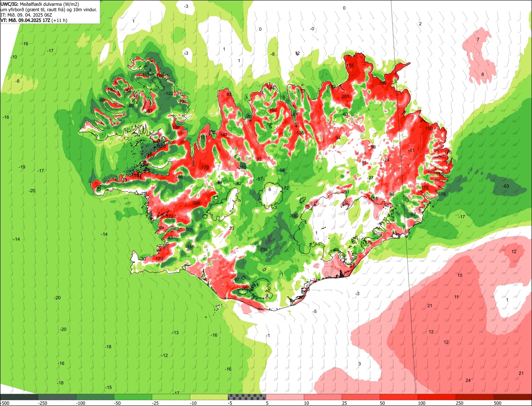Click the map value -57
Image resolution: width=532 pixels, height=406 pixels.
(260, 179)
